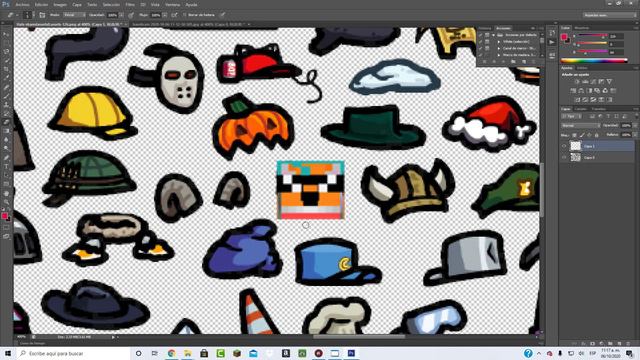
Task: Select the Rectangular Marquee tool
Action: pos(6,43)
